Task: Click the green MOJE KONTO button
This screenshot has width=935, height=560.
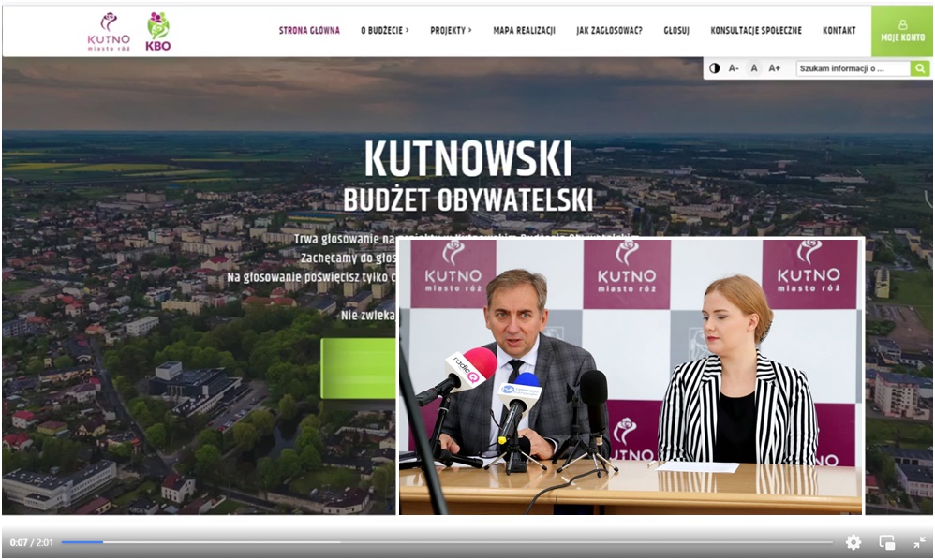Action: (902, 31)
